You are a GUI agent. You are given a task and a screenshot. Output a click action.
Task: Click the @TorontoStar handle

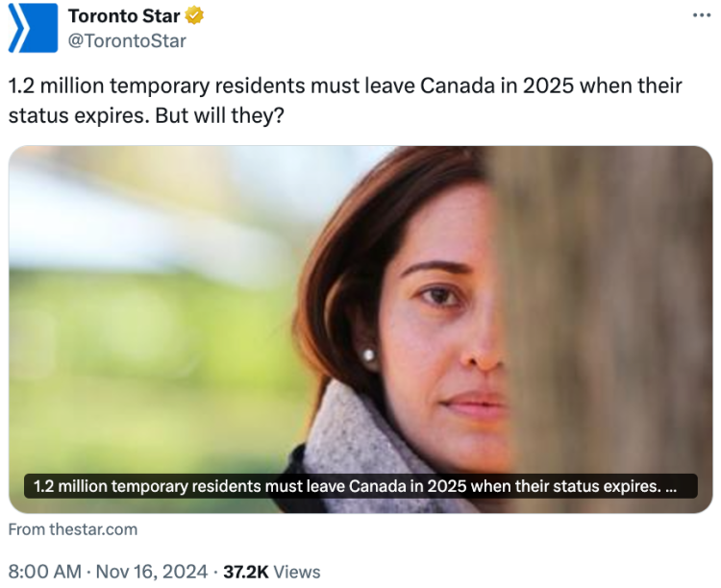click(x=127, y=40)
